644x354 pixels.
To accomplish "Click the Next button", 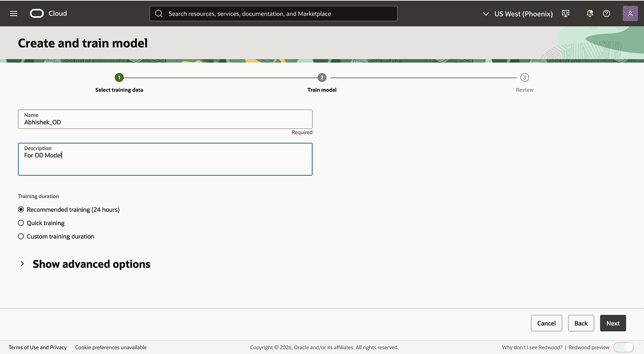I will tap(613, 323).
